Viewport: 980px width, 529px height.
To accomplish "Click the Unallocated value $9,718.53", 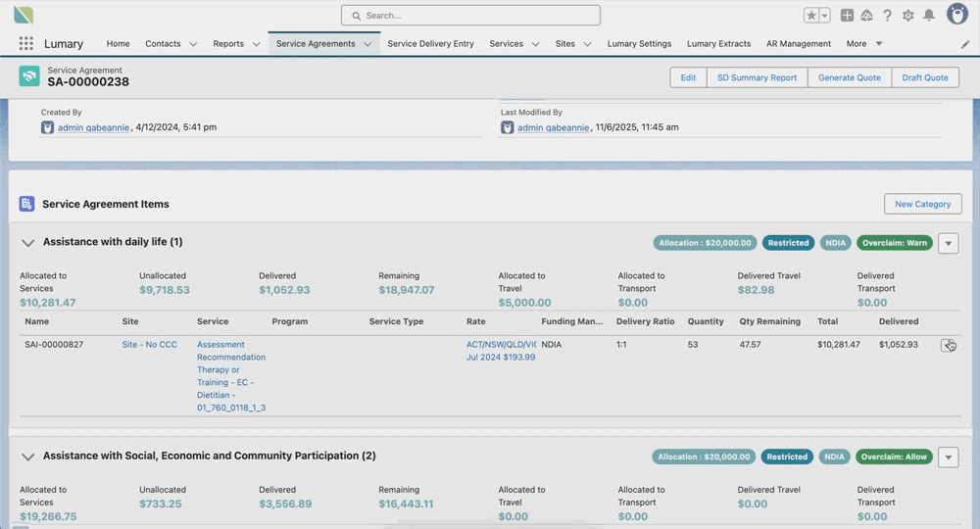I will (165, 290).
